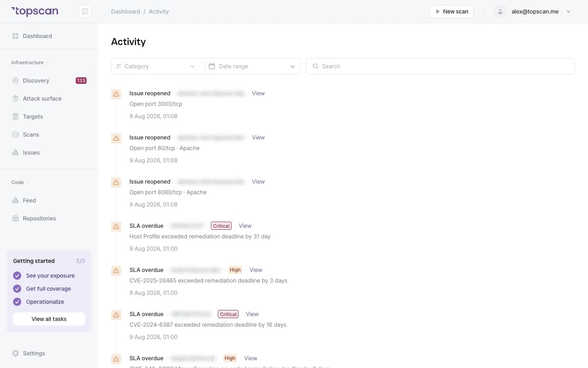Collapse the Code section
Screen dimensions: 588x368
20,182
